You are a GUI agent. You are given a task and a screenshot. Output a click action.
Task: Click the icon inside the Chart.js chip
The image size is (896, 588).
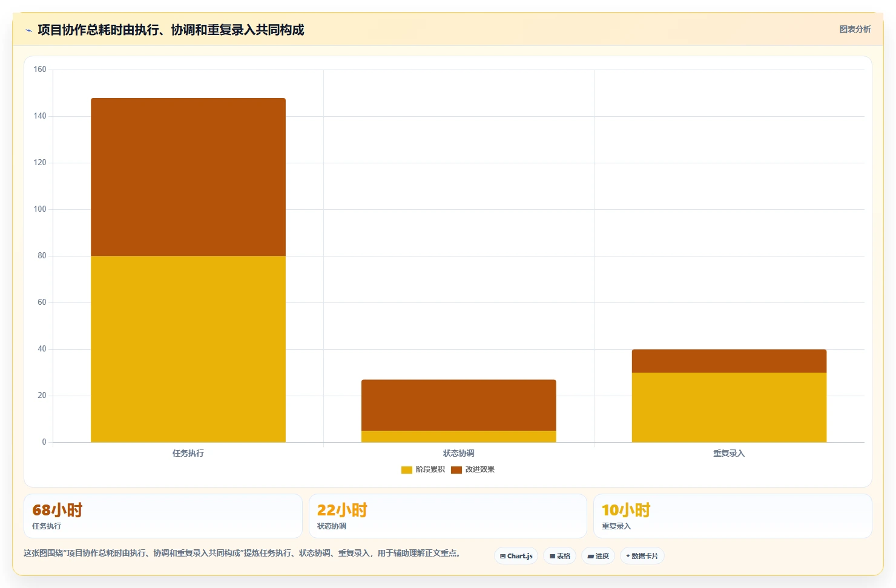502,556
